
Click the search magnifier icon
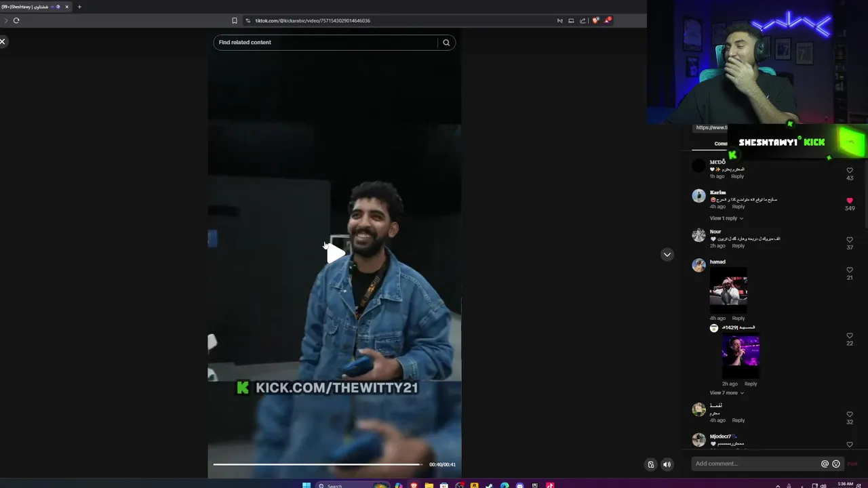(446, 42)
